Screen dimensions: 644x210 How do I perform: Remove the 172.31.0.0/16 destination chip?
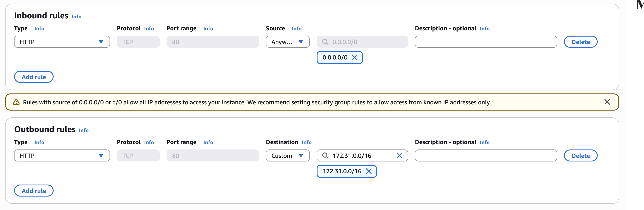point(369,171)
